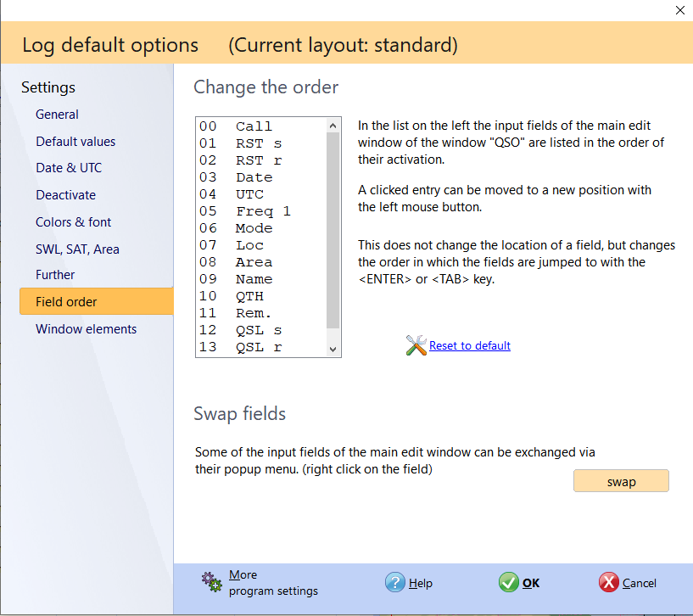Image resolution: width=693 pixels, height=616 pixels.
Task: Select the 03 Date entry
Action: (261, 178)
